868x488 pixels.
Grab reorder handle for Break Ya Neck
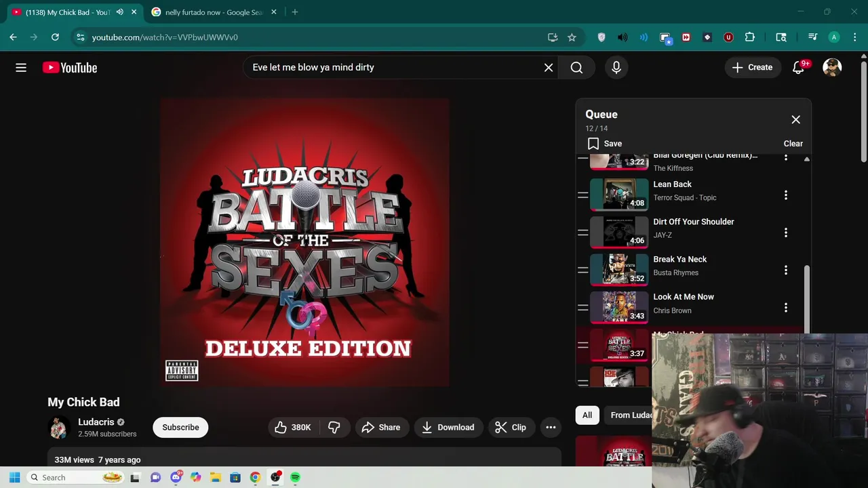point(583,270)
